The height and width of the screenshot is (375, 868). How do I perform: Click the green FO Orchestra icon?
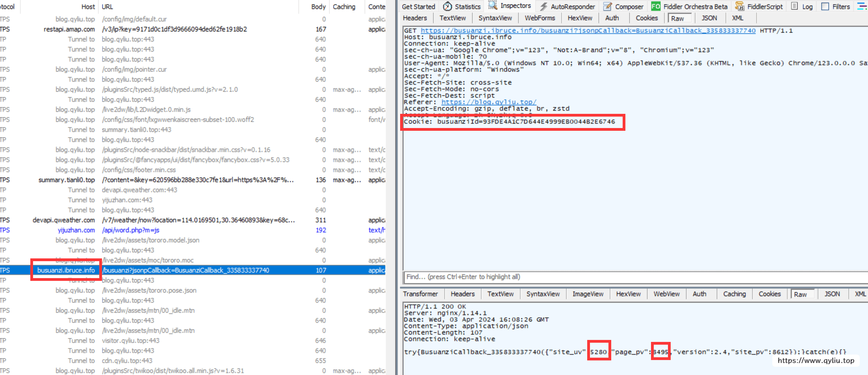656,6
